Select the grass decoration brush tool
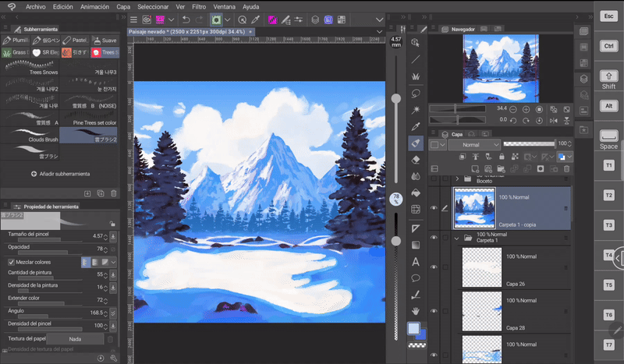Screen dimensions: 624x364 click(x=416, y=76)
